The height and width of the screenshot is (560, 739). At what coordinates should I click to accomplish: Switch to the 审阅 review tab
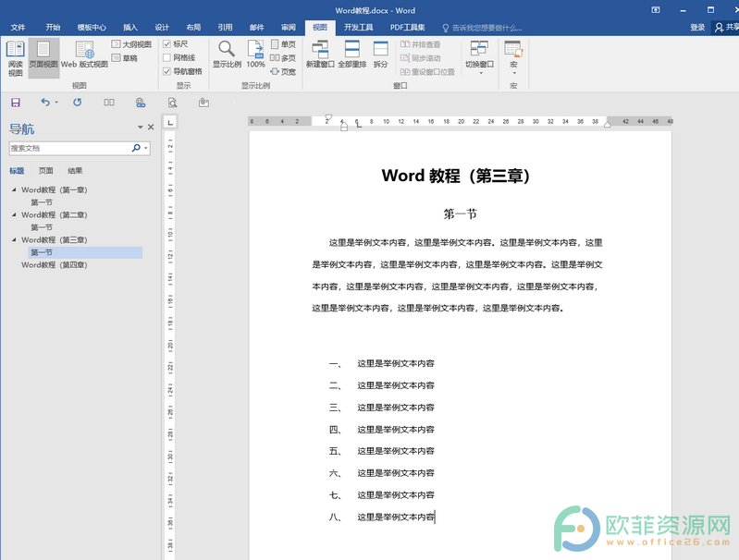289,28
